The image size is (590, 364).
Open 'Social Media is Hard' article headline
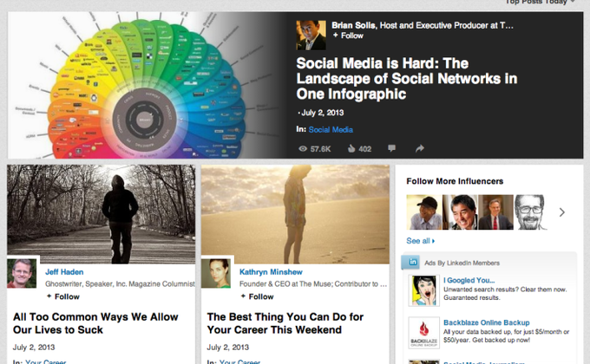point(406,79)
